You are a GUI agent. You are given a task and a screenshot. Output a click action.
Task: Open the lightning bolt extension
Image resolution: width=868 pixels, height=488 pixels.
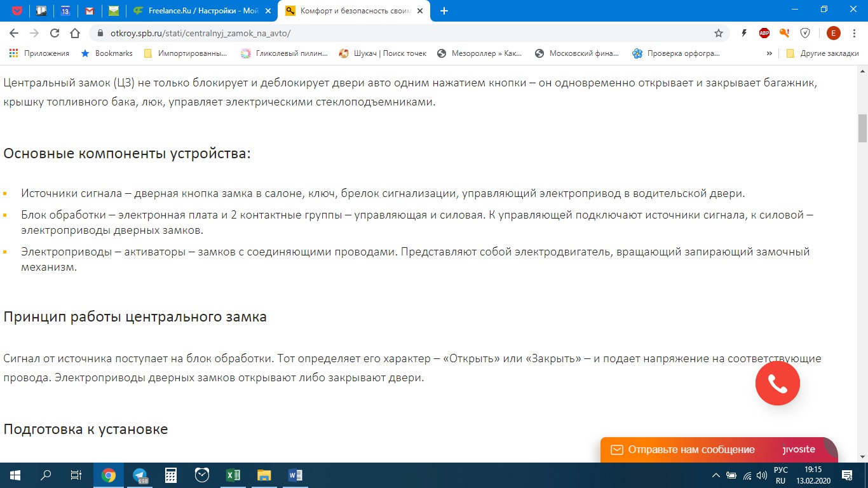point(745,33)
